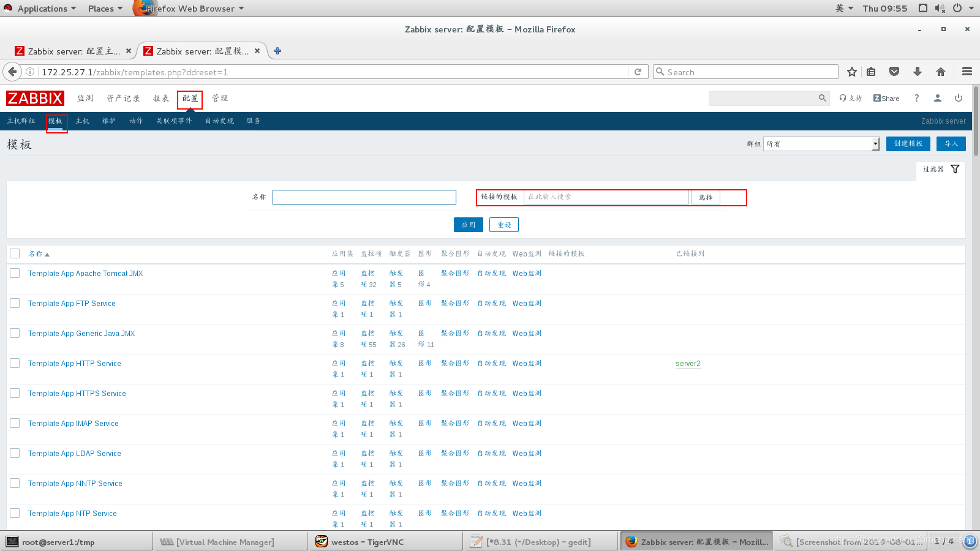Select all templates with header checkbox
Viewport: 980px width, 551px height.
click(x=15, y=253)
